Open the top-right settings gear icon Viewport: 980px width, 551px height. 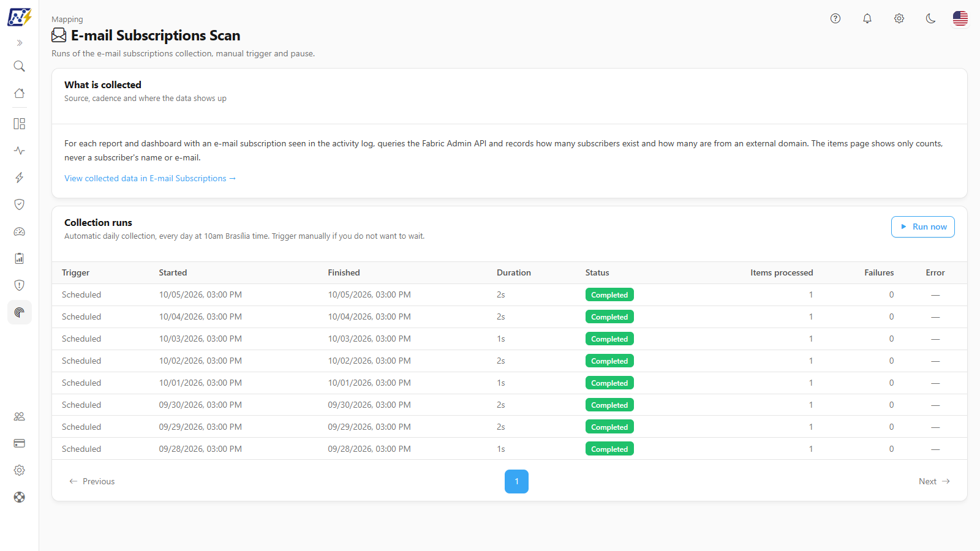(899, 18)
